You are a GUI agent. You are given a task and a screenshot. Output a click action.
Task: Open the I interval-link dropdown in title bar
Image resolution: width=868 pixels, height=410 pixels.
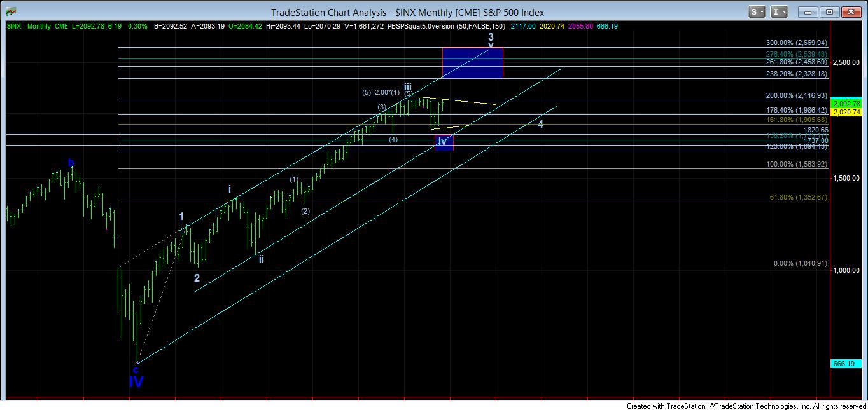(779, 11)
